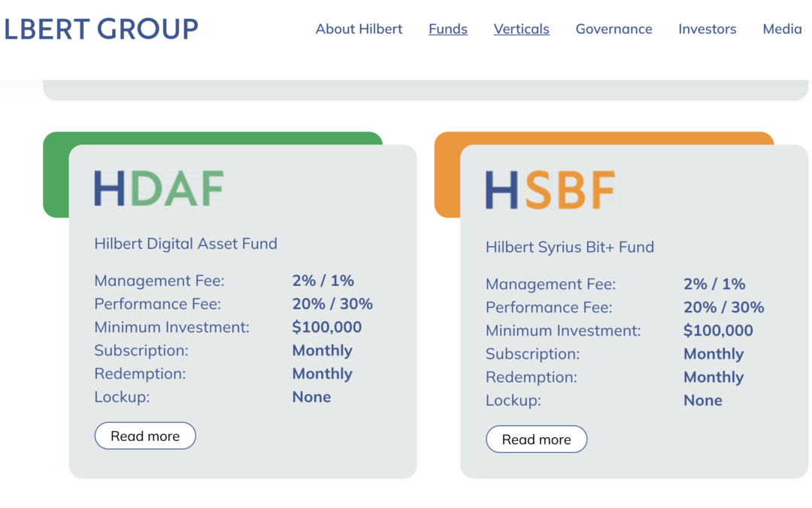Click the HDAF fund logo

click(x=159, y=188)
